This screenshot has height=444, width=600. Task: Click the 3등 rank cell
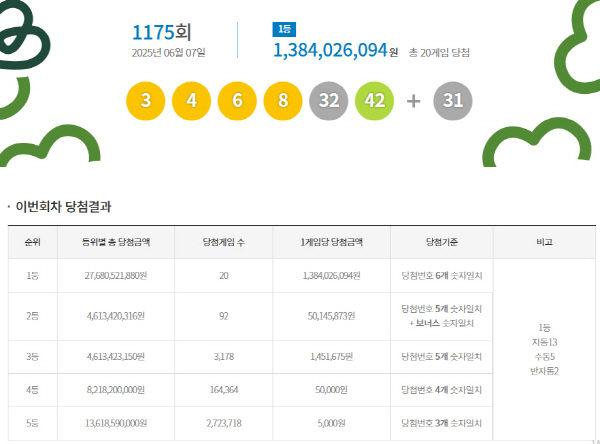(33, 357)
